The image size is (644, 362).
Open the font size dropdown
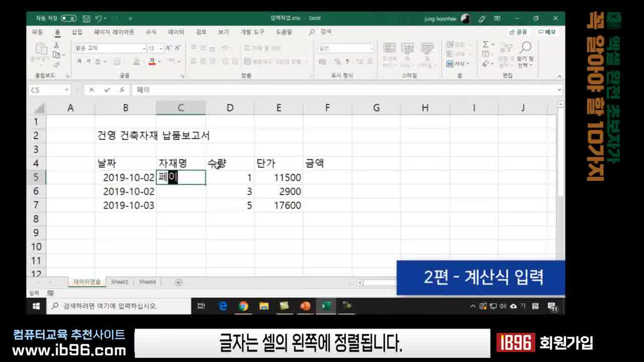pos(161,49)
